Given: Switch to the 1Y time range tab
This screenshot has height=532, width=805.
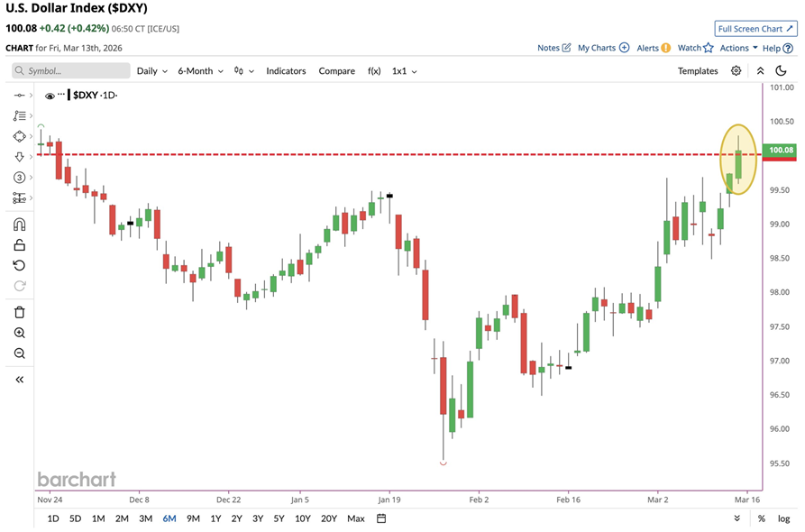Looking at the screenshot, I should pos(215,518).
